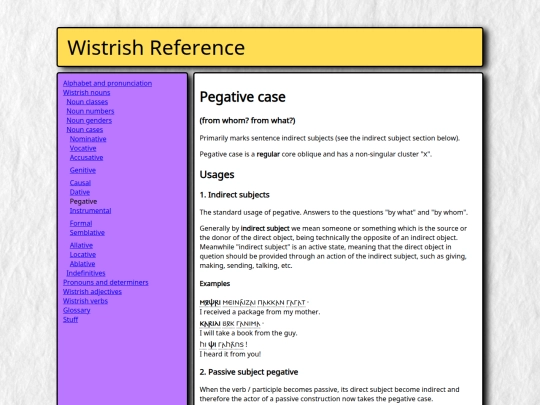The image size is (540, 405).
Task: Open Instrumental case page
Action: 91,211
